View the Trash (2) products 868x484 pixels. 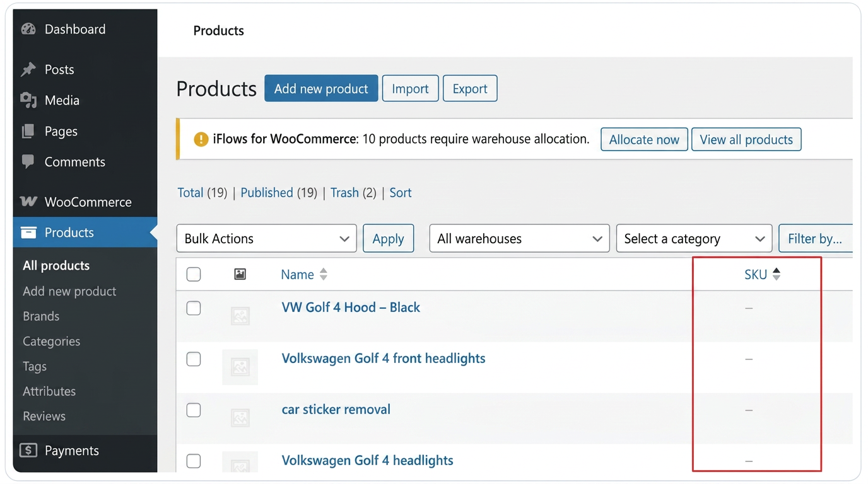(353, 193)
